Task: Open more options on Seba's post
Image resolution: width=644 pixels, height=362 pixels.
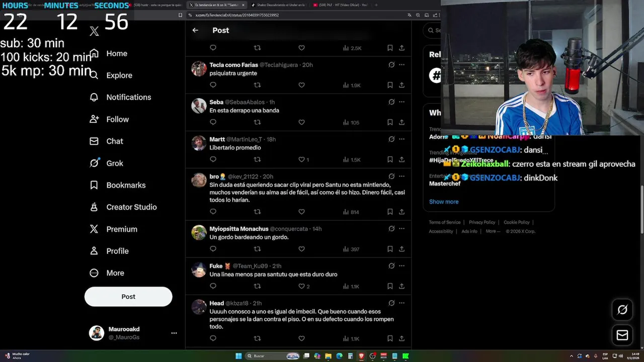Action: [x=401, y=102]
